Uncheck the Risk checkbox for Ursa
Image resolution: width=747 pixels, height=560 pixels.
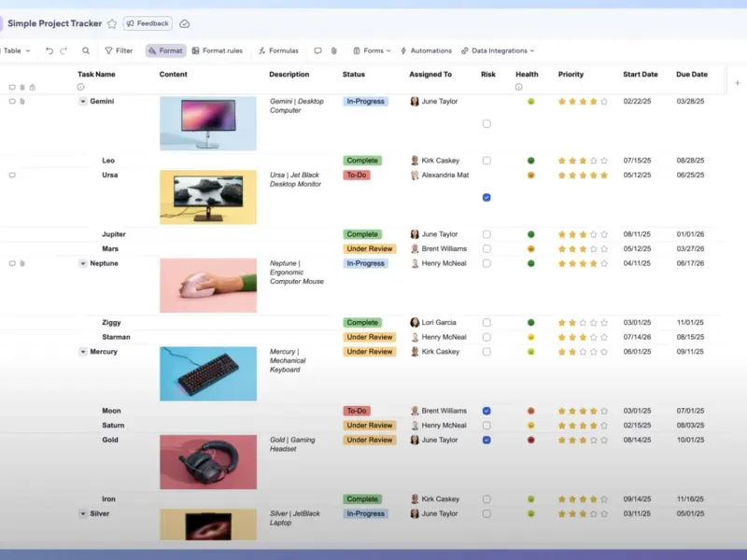tap(486, 197)
